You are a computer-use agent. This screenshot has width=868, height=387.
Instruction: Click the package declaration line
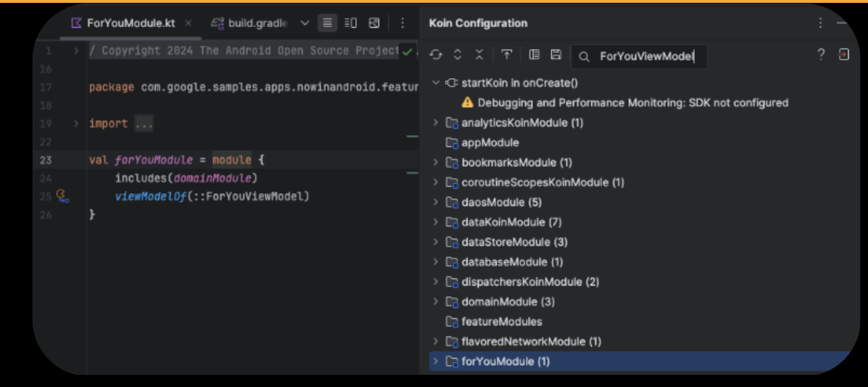(253, 87)
